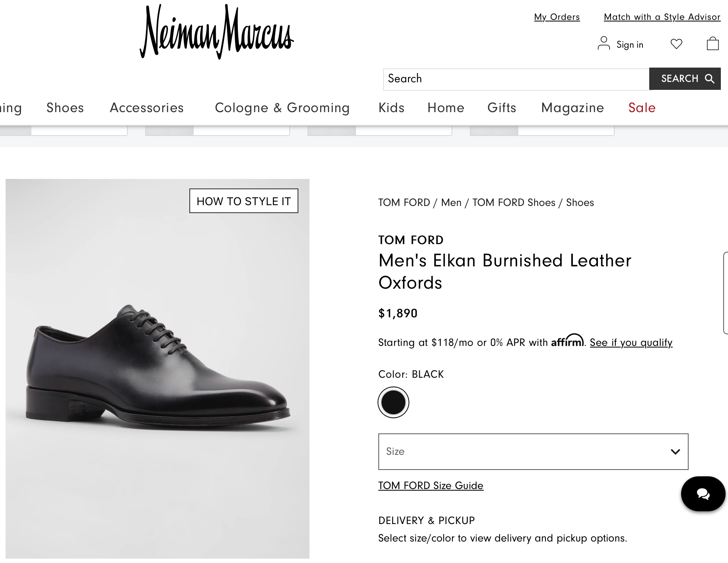
Task: Go to My Orders
Action: (557, 17)
